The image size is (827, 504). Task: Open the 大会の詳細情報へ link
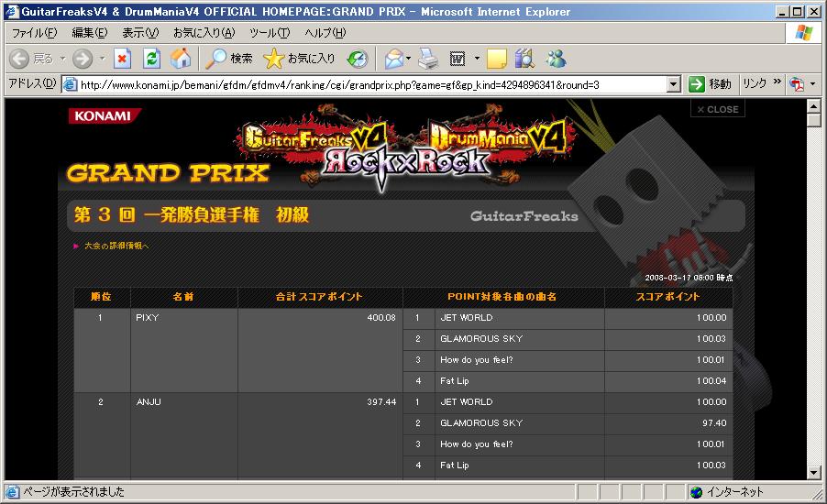116,246
